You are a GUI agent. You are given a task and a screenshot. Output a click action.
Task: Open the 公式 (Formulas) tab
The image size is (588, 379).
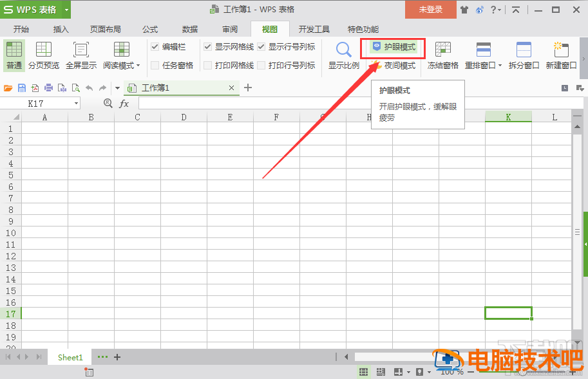150,29
